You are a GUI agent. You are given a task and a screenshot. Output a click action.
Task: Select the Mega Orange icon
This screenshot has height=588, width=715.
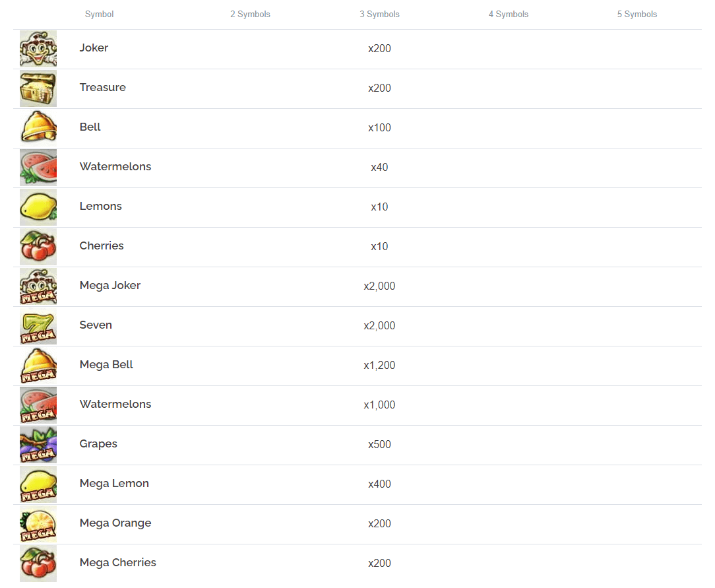38,524
